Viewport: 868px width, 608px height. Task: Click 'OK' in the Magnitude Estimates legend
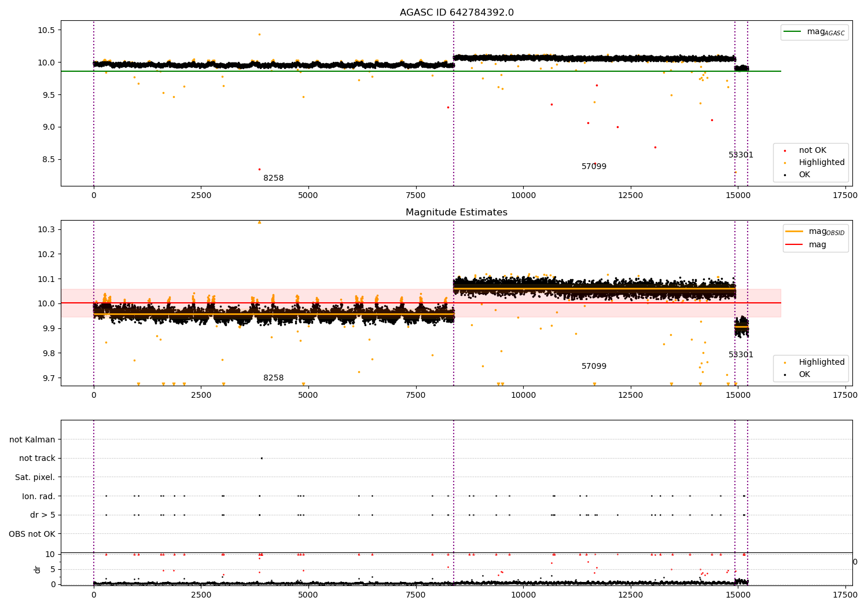[x=804, y=375]
